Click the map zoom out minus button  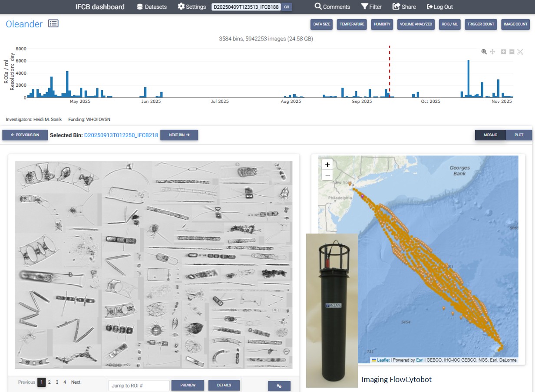327,175
